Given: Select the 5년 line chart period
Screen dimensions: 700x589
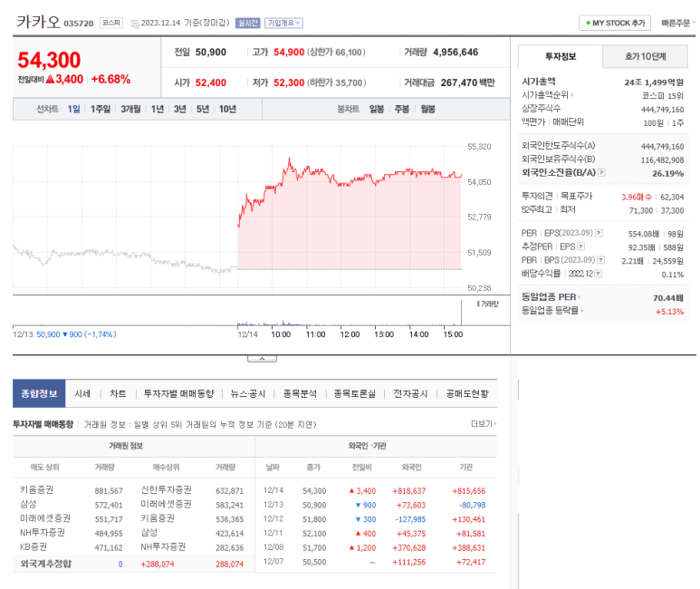Looking at the screenshot, I should [203, 109].
